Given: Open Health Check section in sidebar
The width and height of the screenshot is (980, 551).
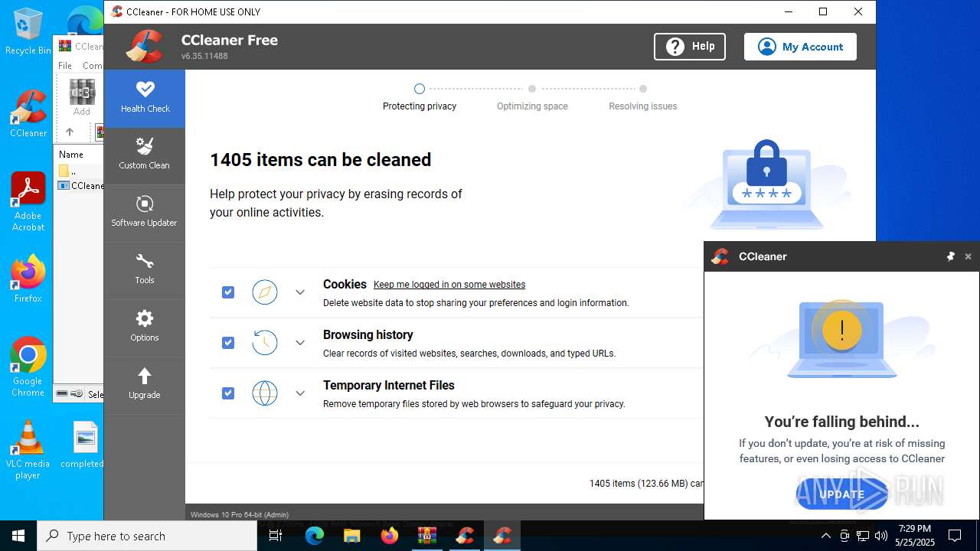Looking at the screenshot, I should (x=145, y=98).
